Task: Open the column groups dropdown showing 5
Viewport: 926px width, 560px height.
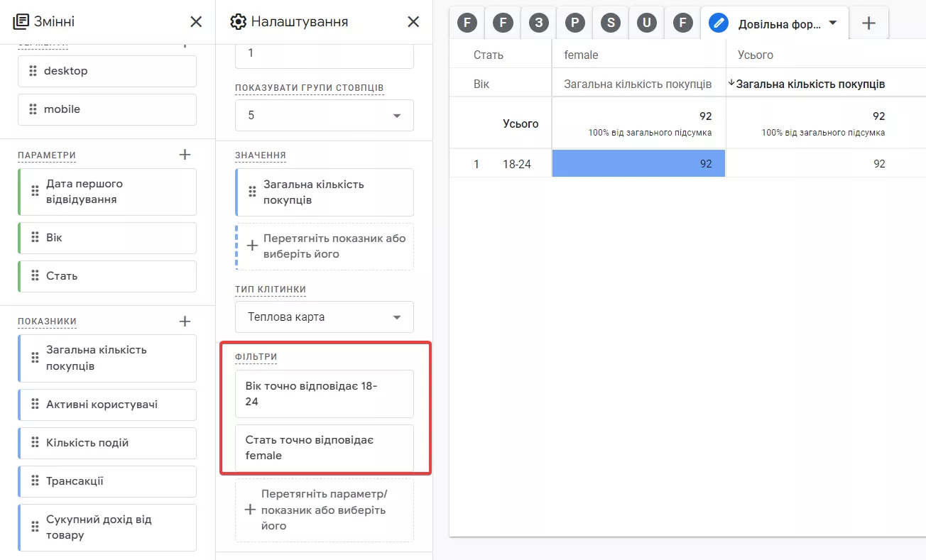Action: [x=325, y=115]
